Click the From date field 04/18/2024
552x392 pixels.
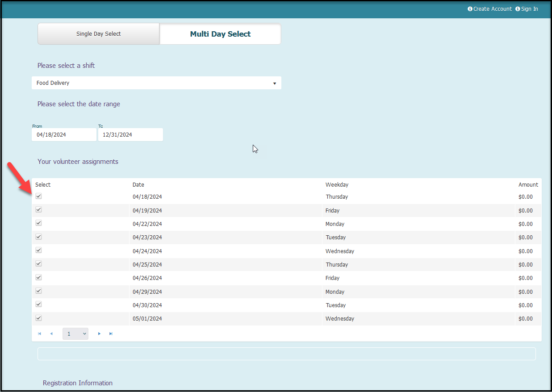coord(64,134)
